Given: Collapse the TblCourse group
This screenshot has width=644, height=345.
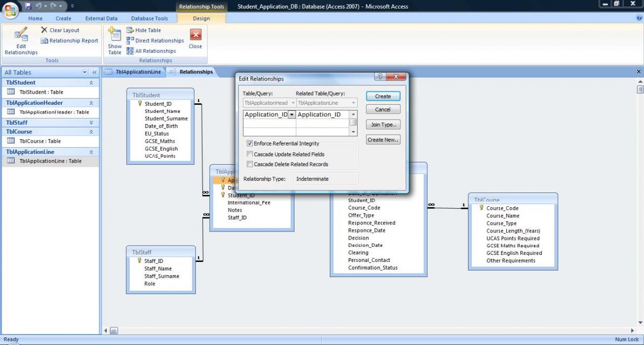Looking at the screenshot, I should (x=91, y=132).
